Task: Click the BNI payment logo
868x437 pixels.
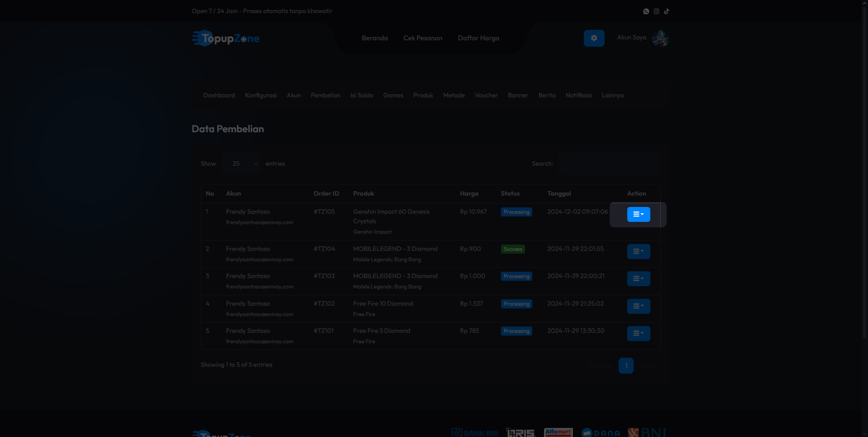Action: click(647, 432)
